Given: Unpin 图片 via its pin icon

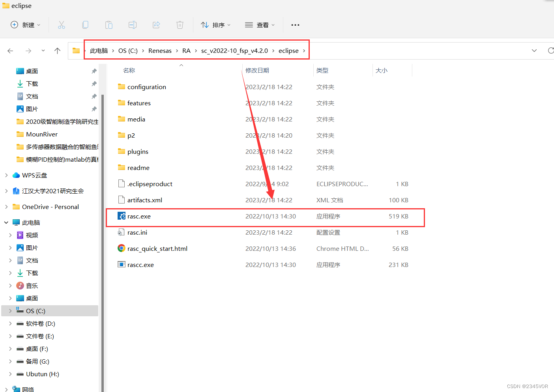Looking at the screenshot, I should (94, 109).
